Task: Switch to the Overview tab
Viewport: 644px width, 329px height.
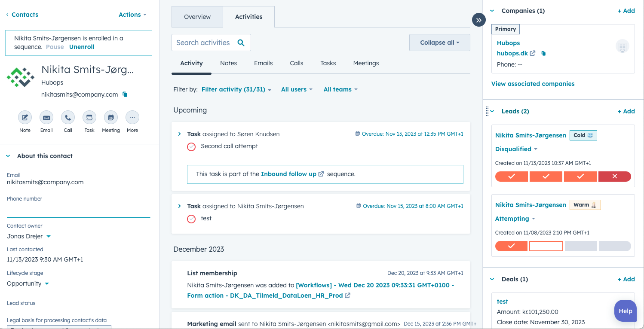Action: click(x=197, y=17)
